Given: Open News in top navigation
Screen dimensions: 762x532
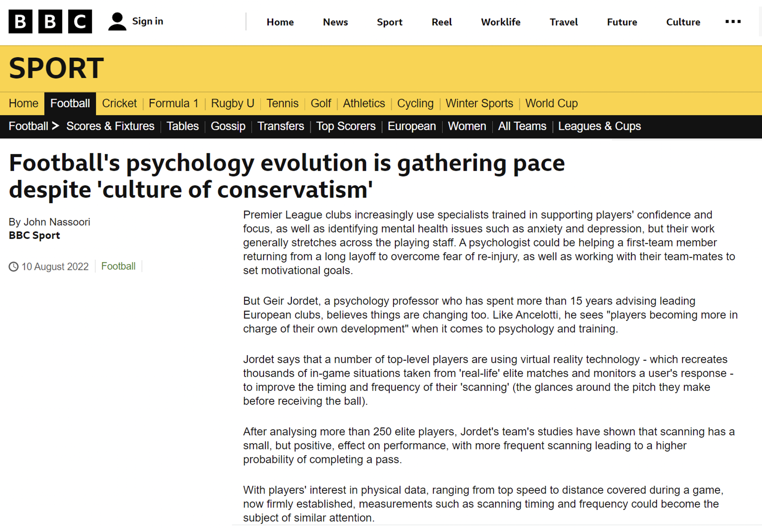Looking at the screenshot, I should coord(335,22).
